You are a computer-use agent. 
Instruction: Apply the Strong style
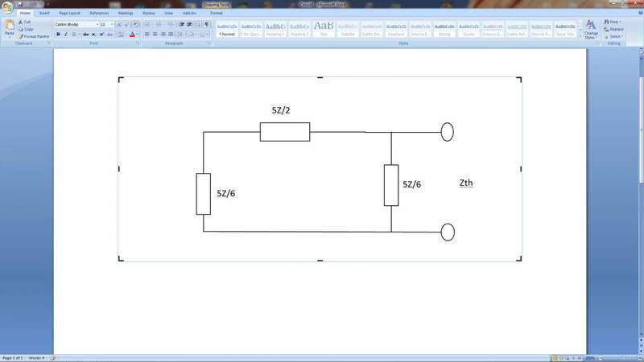tap(444, 29)
